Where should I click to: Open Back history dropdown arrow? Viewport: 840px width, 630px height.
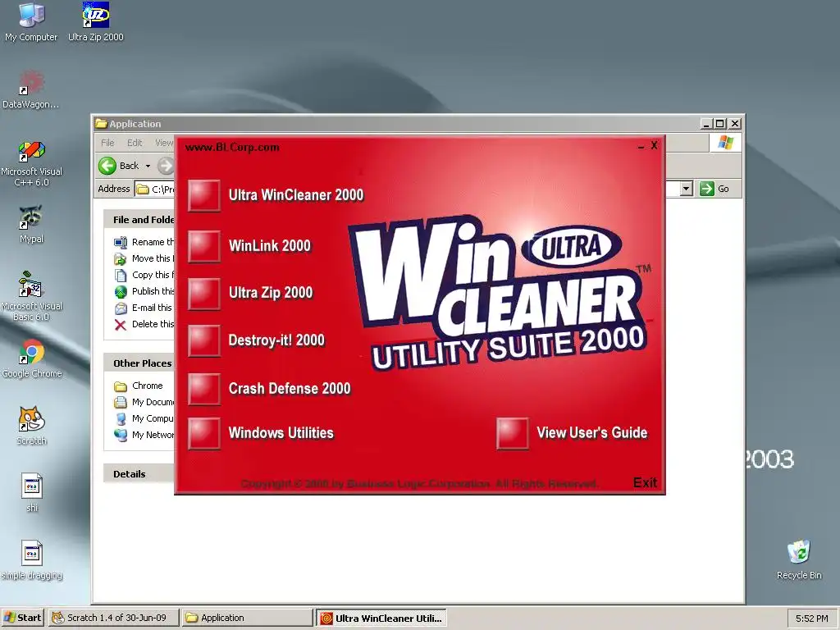tap(148, 166)
